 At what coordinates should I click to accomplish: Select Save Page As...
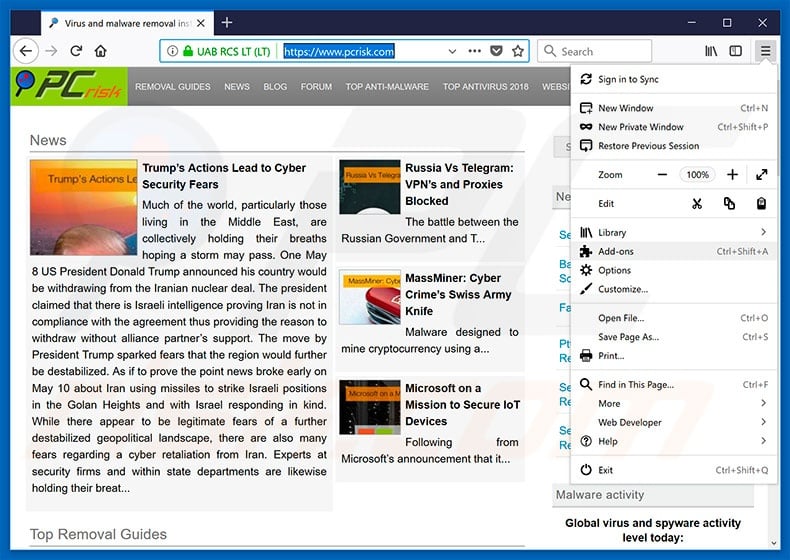pos(674,337)
